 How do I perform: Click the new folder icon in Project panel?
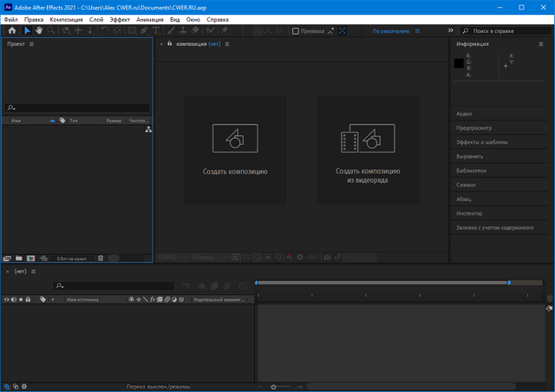18,258
